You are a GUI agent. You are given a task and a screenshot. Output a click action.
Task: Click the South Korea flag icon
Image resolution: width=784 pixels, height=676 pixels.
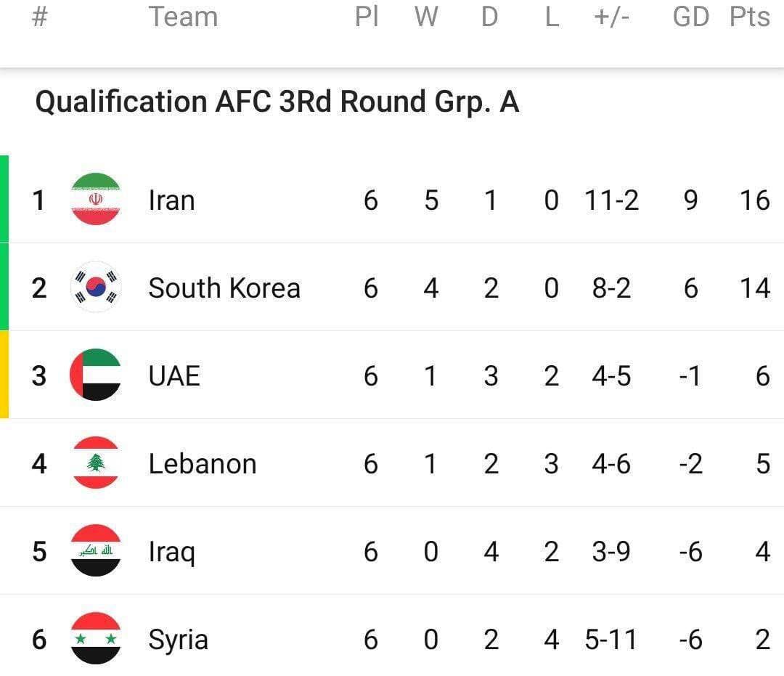coord(95,288)
